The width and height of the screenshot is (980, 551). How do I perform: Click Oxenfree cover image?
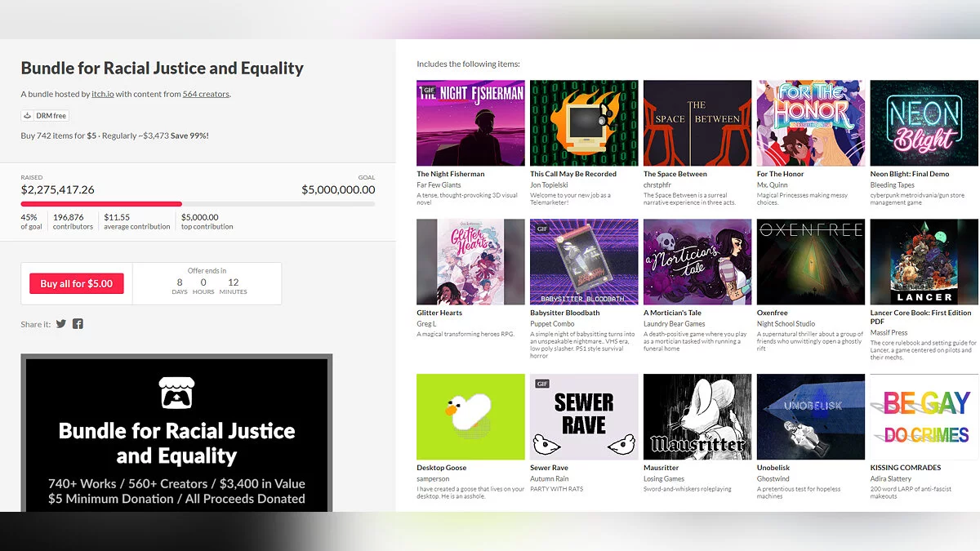point(811,262)
